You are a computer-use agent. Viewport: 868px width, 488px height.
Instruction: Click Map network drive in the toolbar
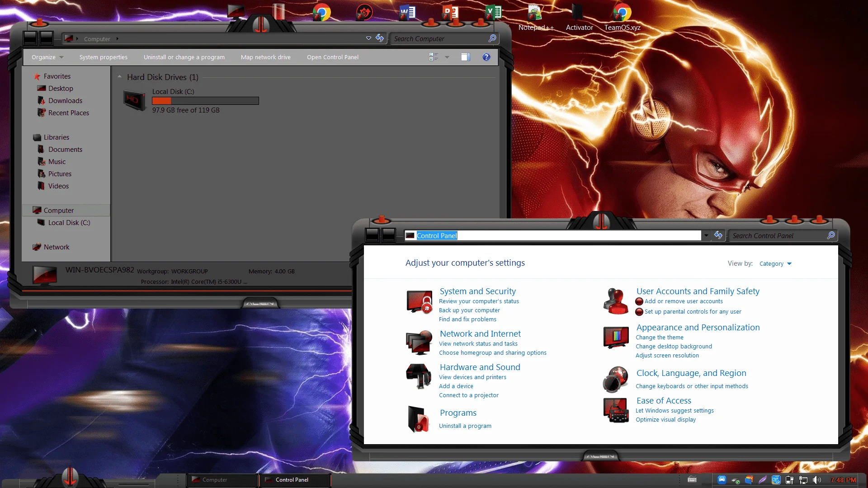coord(266,57)
